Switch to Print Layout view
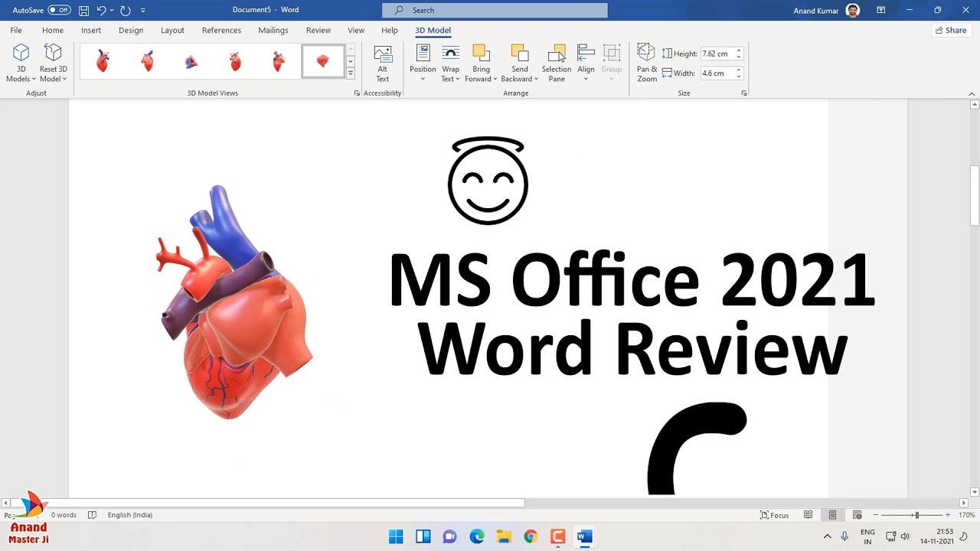980x551 pixels. (x=832, y=515)
